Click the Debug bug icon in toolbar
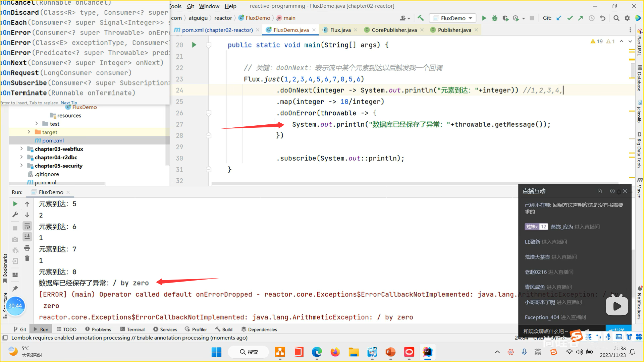This screenshot has width=644, height=362. coord(494,18)
